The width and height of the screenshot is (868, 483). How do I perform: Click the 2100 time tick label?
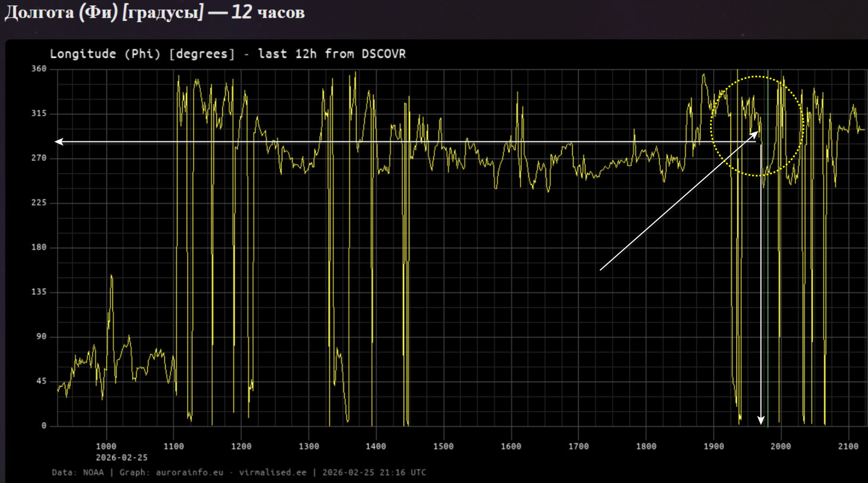tap(848, 446)
